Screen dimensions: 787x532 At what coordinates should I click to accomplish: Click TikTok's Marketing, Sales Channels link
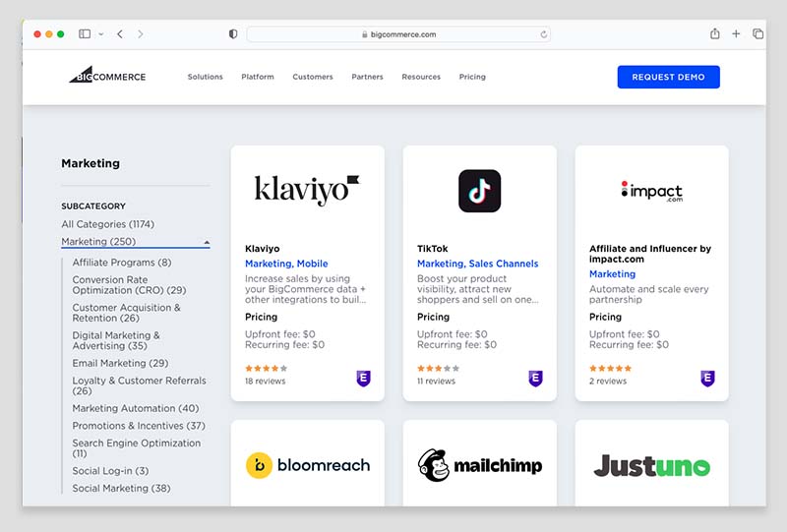pos(478,264)
